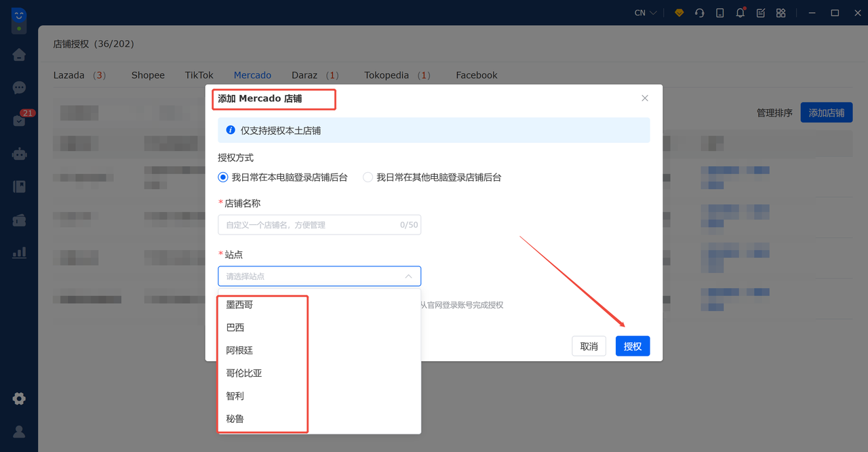Open the robot assistant sidebar icon

click(x=19, y=154)
